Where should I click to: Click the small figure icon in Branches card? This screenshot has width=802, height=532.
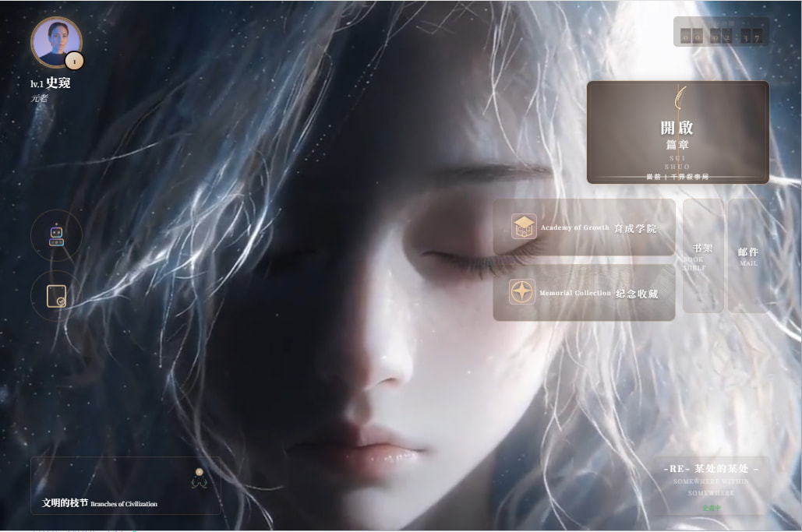[200, 478]
